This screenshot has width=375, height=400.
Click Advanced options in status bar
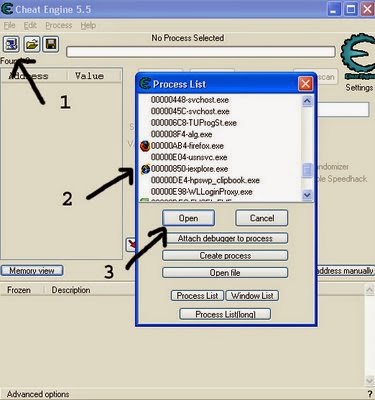tap(38, 394)
